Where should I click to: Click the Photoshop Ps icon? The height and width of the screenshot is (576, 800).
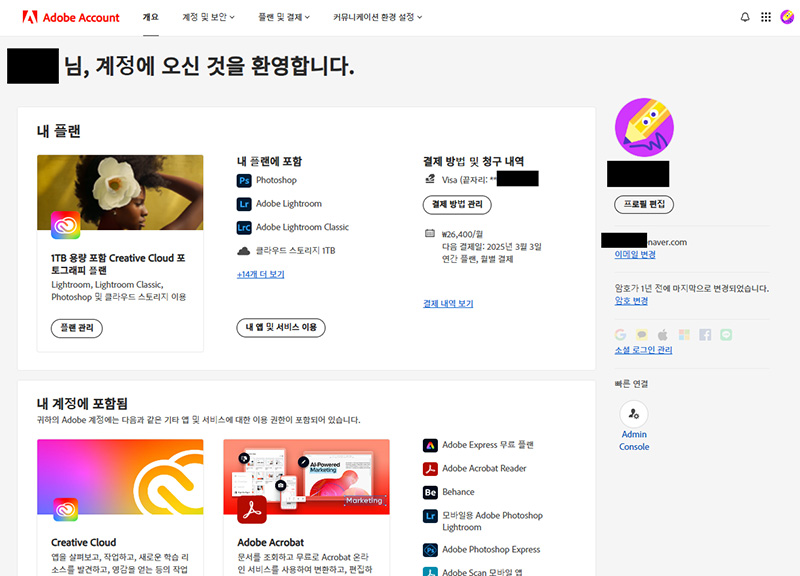[x=244, y=181]
